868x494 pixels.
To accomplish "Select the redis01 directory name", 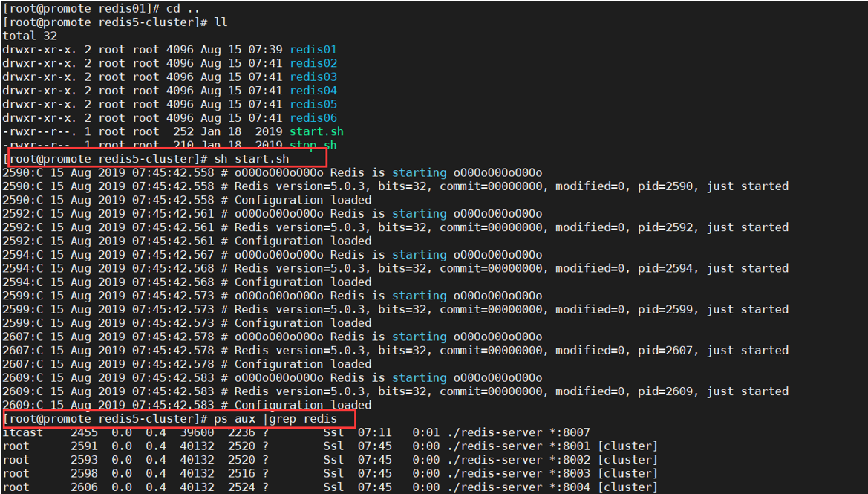I will [313, 49].
